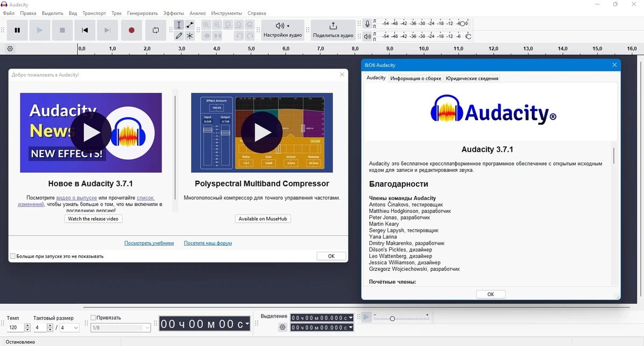The width and height of the screenshot is (644, 346).
Task: Select the Envelope tool
Action: (190, 25)
